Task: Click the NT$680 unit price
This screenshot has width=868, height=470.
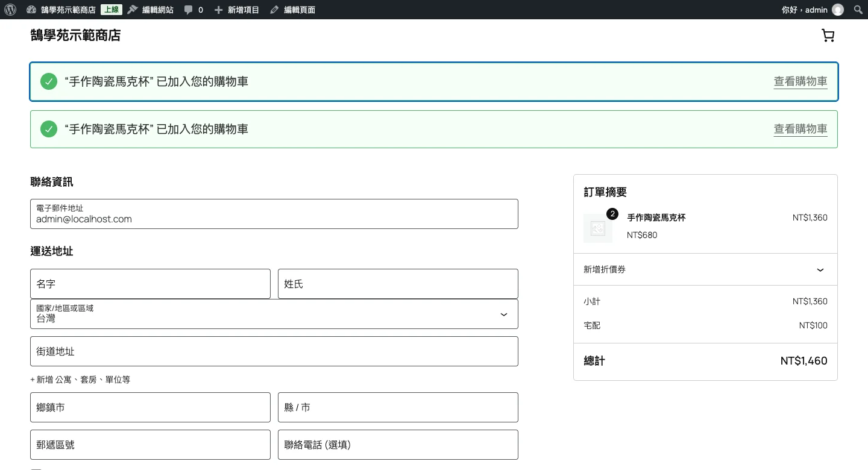Action: tap(642, 235)
